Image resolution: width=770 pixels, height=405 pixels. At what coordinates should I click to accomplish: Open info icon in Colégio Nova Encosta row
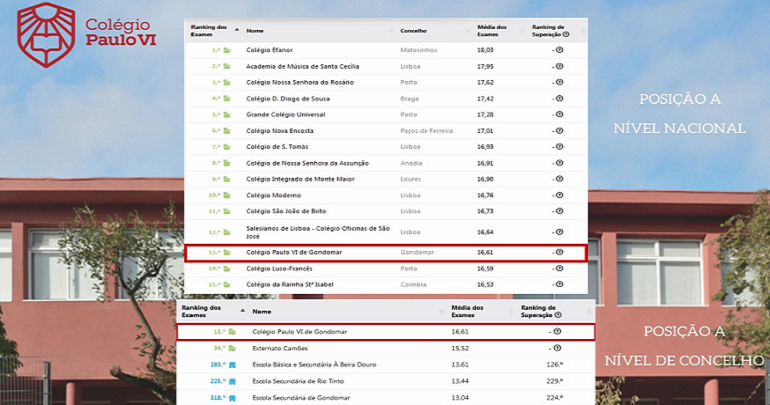pos(559,131)
